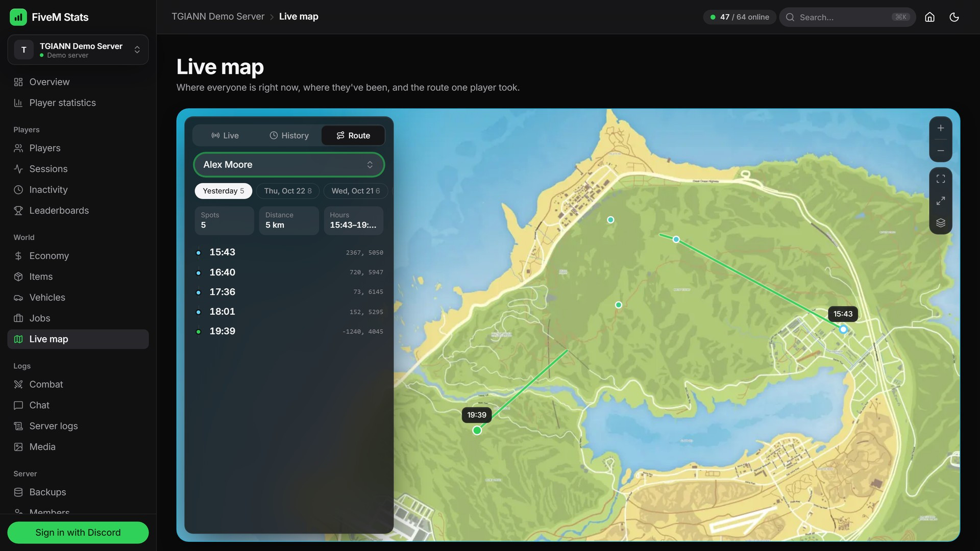
Task: Open the Economy page
Action: (78, 256)
